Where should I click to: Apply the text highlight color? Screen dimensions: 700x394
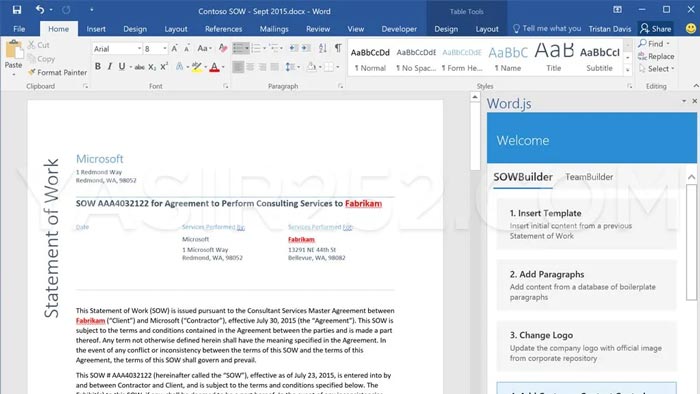(196, 67)
